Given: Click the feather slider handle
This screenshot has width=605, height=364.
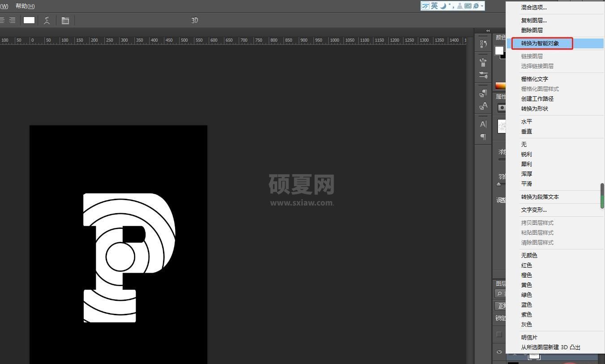Looking at the screenshot, I should (x=499, y=184).
